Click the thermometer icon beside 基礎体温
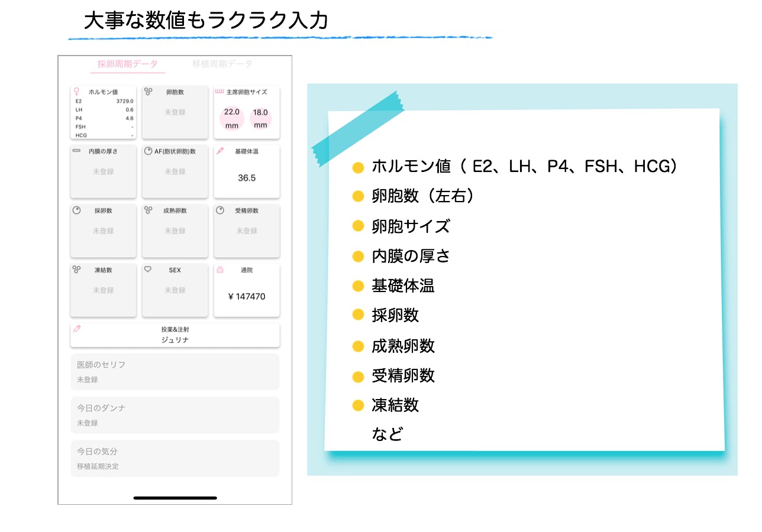Screen dimensions: 762x532 pyautogui.click(x=220, y=151)
